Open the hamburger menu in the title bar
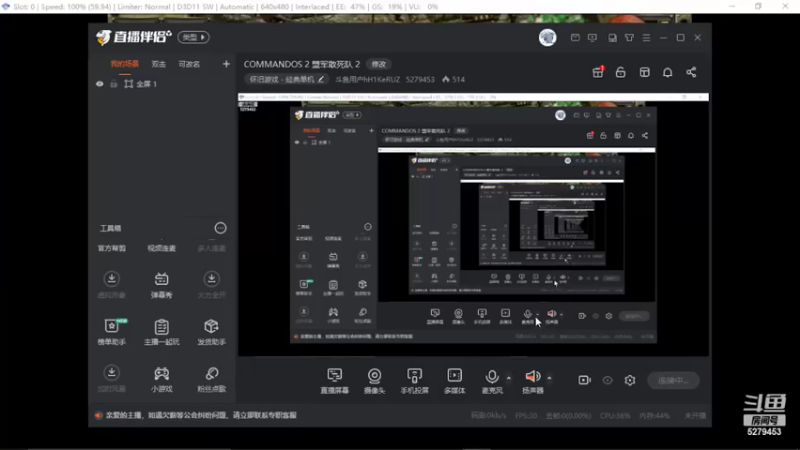This screenshot has height=450, width=800. pyautogui.click(x=646, y=38)
